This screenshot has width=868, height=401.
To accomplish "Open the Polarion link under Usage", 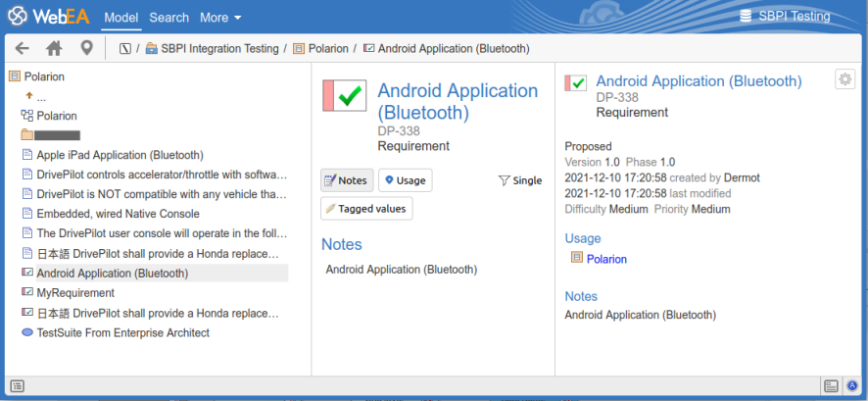I will (x=606, y=259).
